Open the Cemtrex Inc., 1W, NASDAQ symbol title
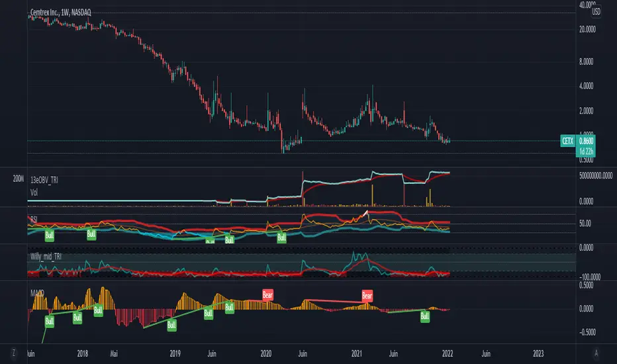Image resolution: width=617 pixels, height=364 pixels. click(x=61, y=13)
